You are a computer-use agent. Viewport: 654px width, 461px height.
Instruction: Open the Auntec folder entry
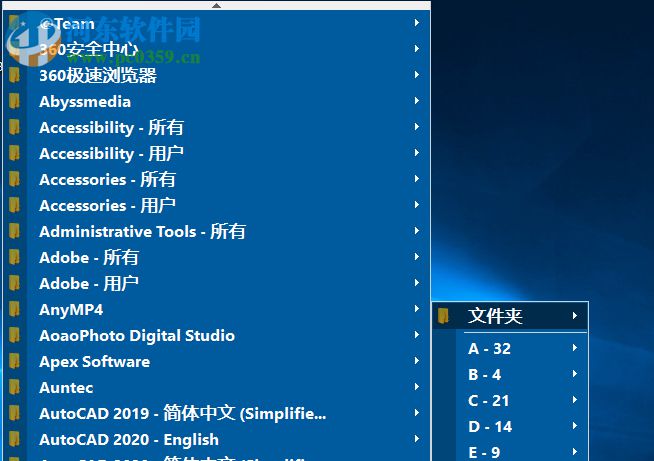pos(217,387)
